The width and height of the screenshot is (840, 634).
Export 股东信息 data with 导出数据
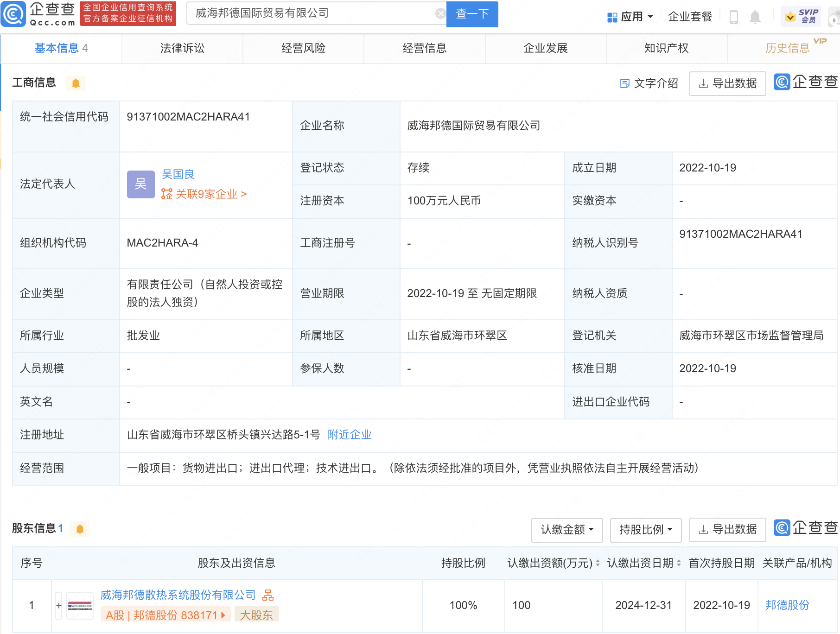(727, 530)
